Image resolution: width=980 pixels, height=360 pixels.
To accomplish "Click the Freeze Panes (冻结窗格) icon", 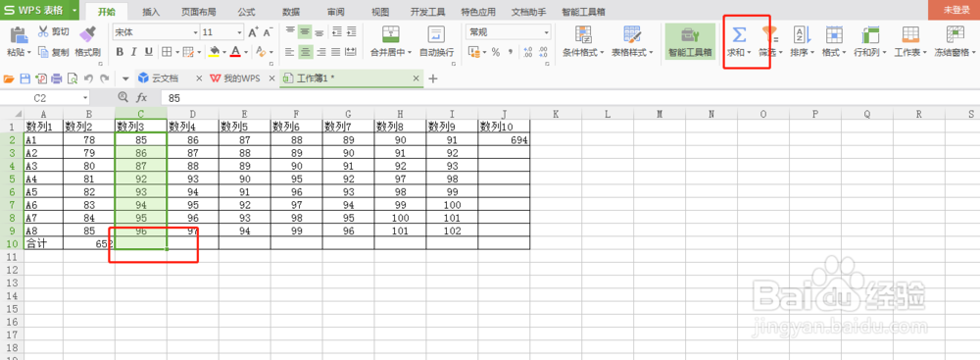I will click(x=955, y=34).
